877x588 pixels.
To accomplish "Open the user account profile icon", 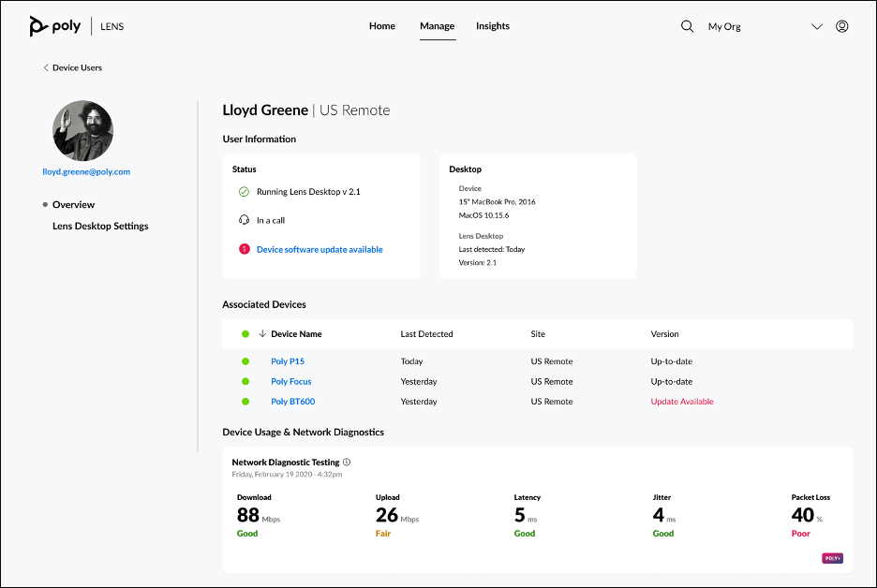I will coord(841,26).
